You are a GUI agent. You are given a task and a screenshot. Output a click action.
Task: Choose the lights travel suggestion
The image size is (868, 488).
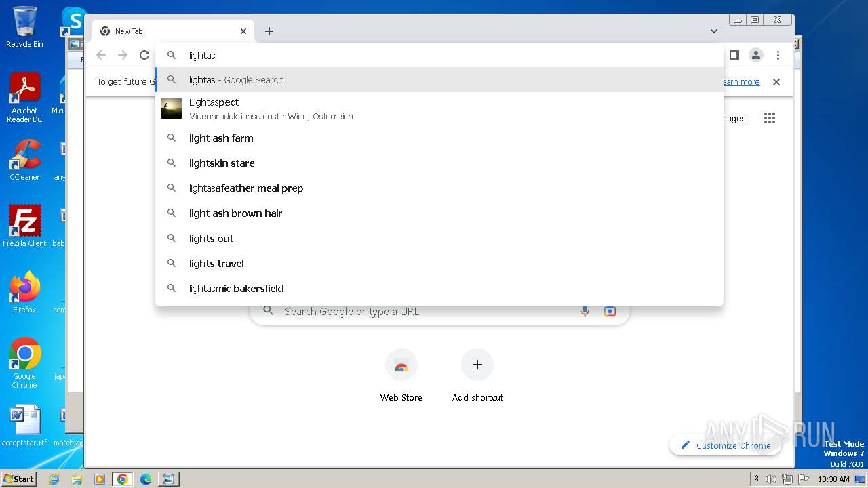tap(439, 264)
